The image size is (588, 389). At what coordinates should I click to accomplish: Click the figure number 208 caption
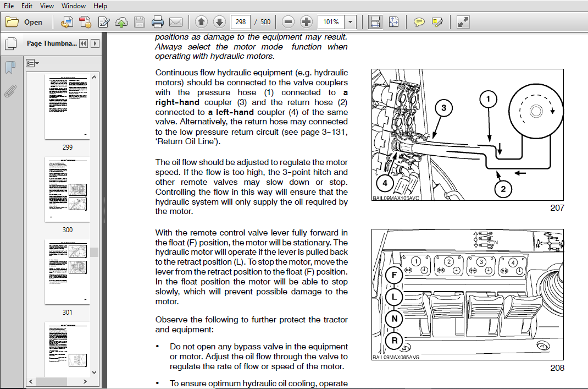[x=557, y=368]
